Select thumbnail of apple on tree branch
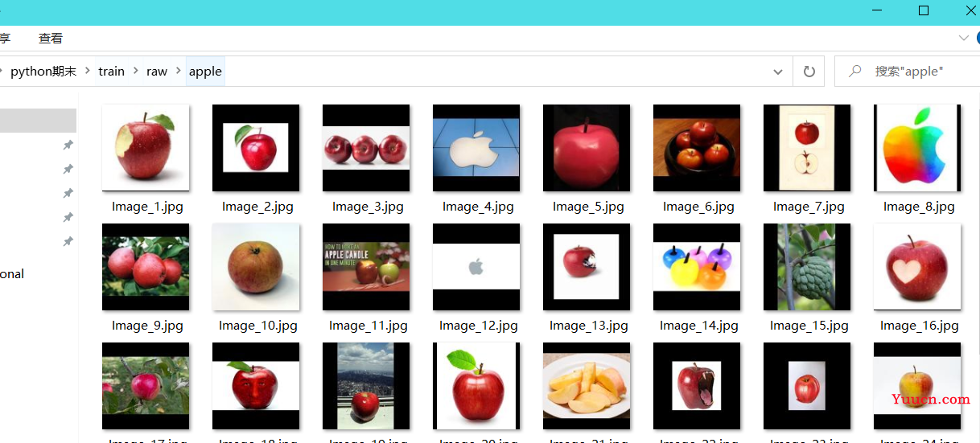Screen dimensions: 980x443 click(146, 386)
